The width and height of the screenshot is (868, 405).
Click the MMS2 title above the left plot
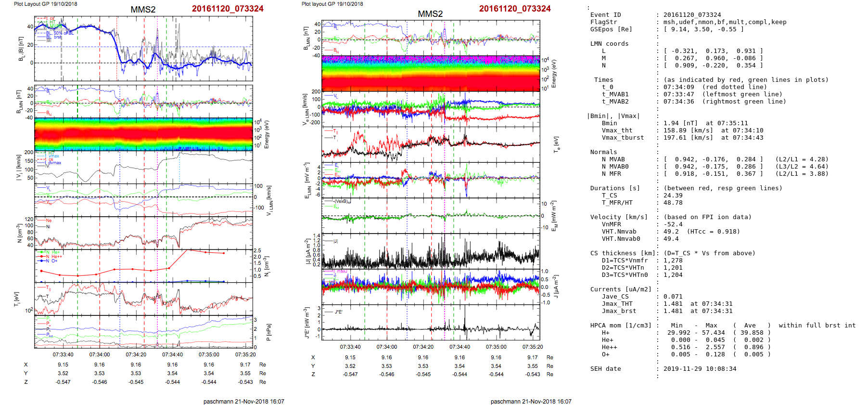tap(143, 10)
